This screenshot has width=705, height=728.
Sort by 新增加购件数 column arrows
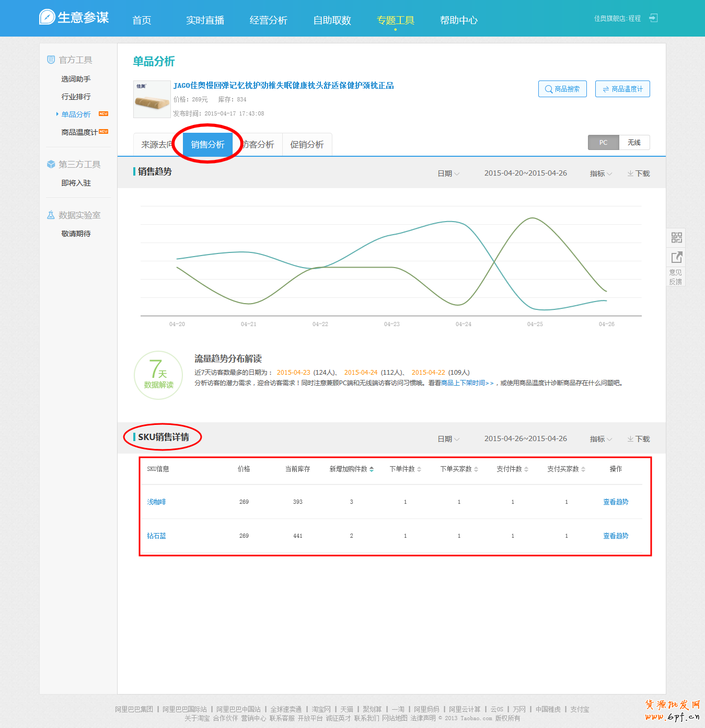pyautogui.click(x=372, y=469)
